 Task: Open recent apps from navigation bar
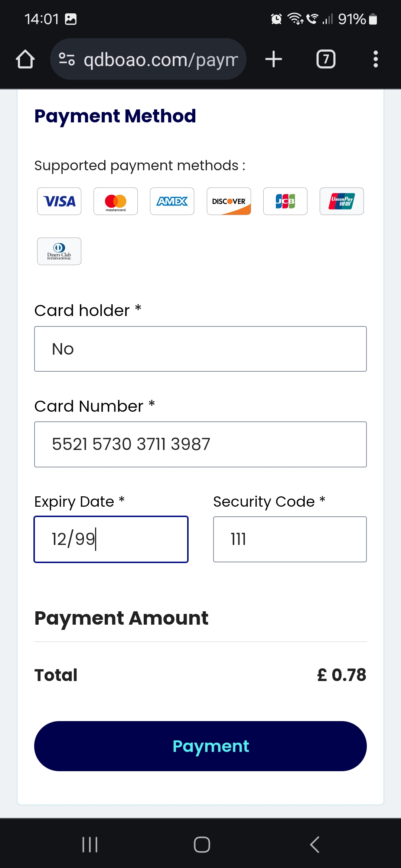point(90,845)
